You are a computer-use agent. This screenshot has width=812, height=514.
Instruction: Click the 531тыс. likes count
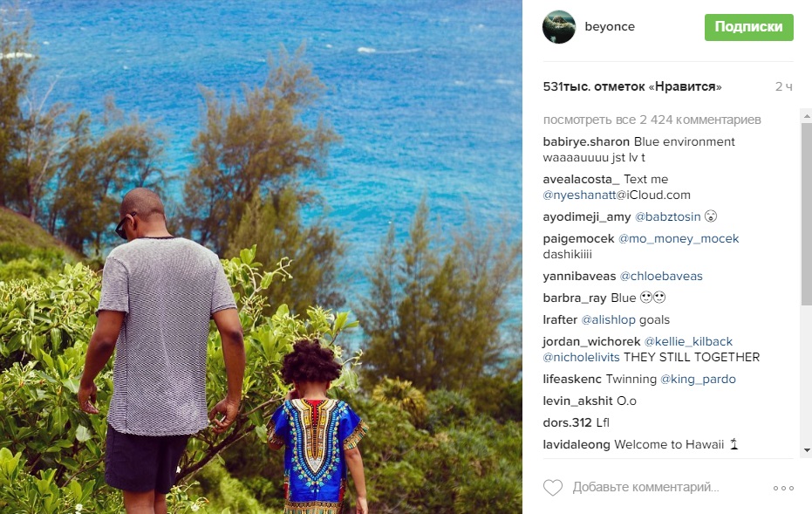632,86
